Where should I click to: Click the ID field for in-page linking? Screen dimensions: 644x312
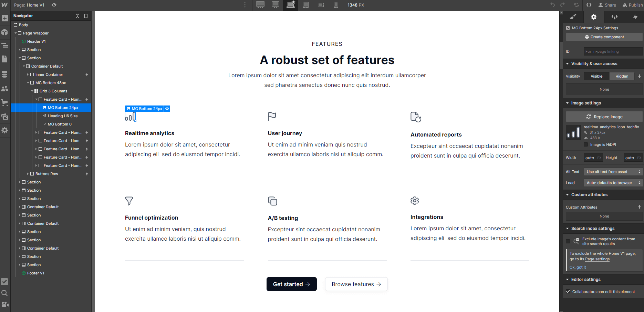coord(613,51)
